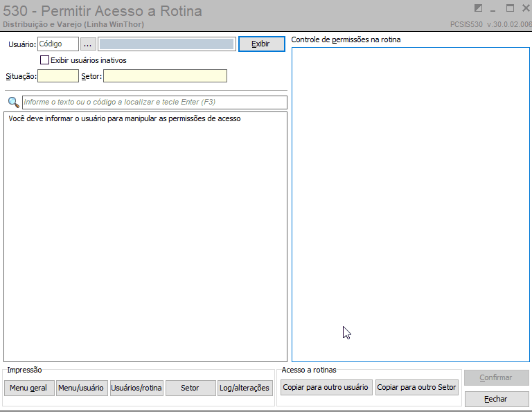Close the window with the X icon
This screenshot has height=412, width=532.
click(x=526, y=8)
